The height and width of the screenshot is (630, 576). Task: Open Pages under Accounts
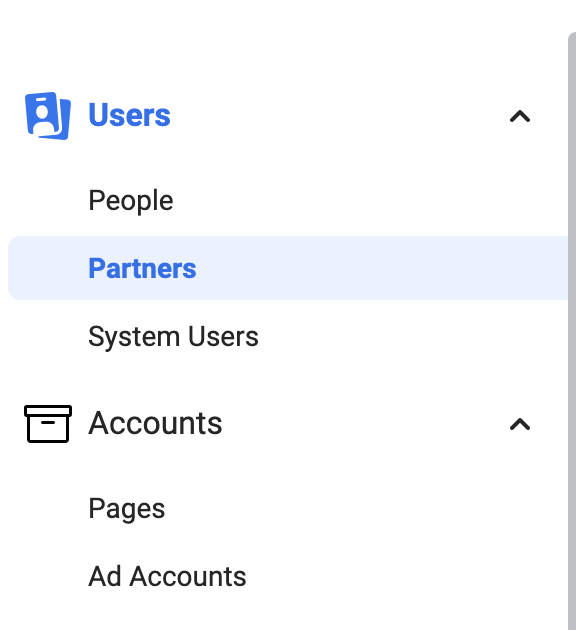pos(127,509)
